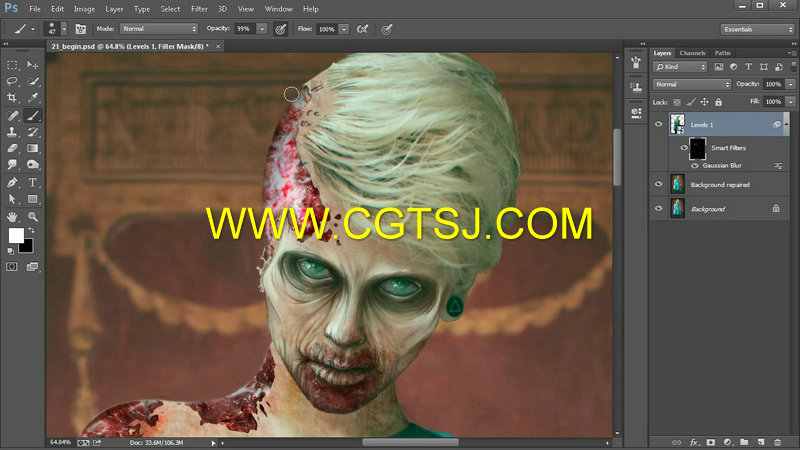Click the foreground color swatch
Viewport: 800px width, 450px height.
pyautogui.click(x=16, y=235)
